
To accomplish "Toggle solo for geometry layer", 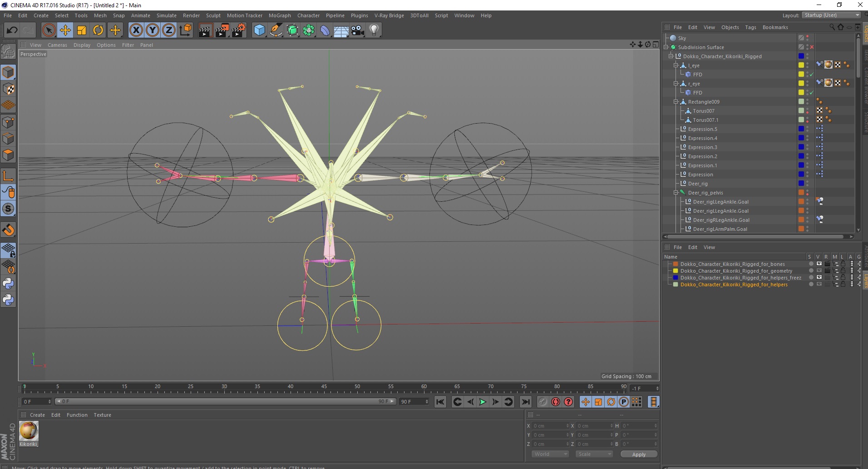I will point(811,271).
